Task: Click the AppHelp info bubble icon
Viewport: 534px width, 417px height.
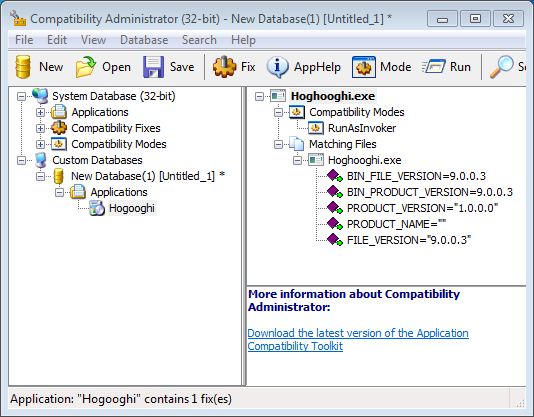Action: click(278, 67)
